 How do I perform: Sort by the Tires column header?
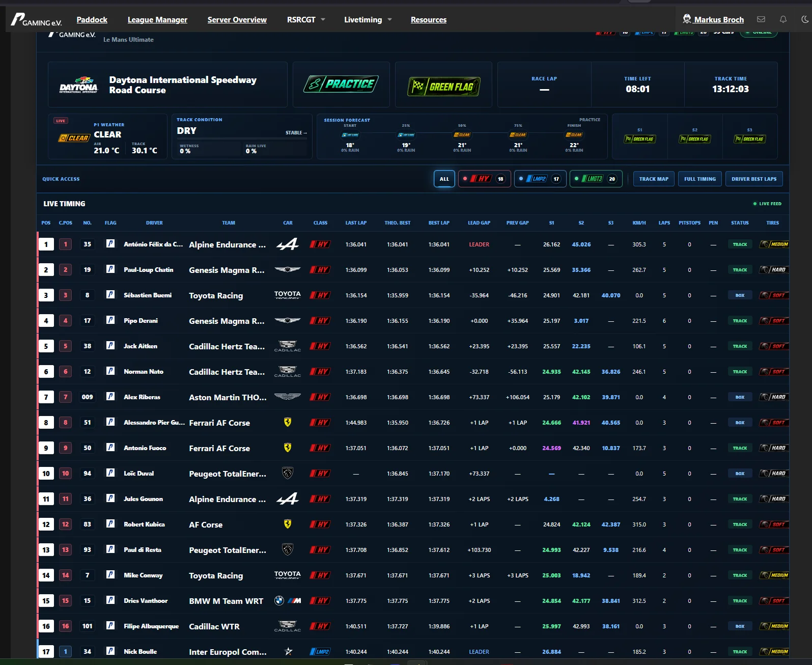coord(773,223)
